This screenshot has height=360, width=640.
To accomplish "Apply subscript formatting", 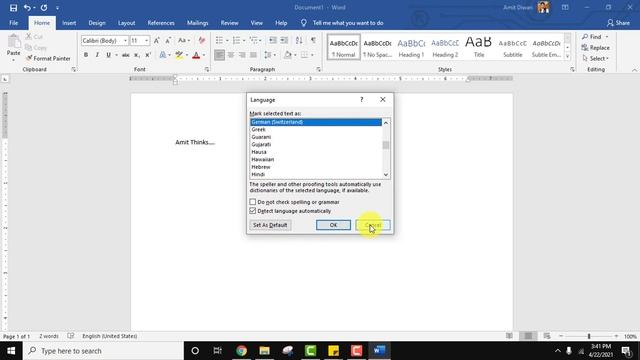I will point(137,55).
